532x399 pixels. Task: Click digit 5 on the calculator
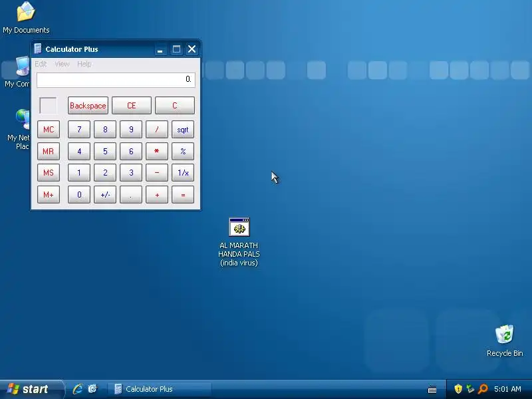[x=105, y=151]
